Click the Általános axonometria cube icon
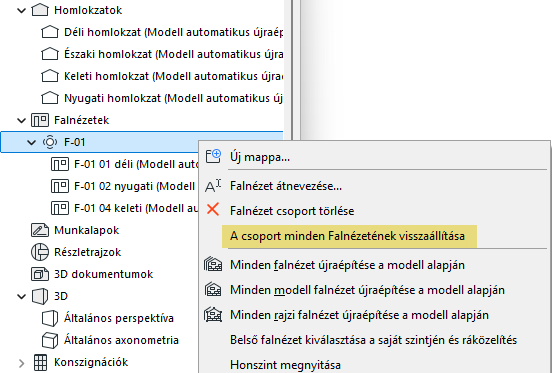 point(50,340)
